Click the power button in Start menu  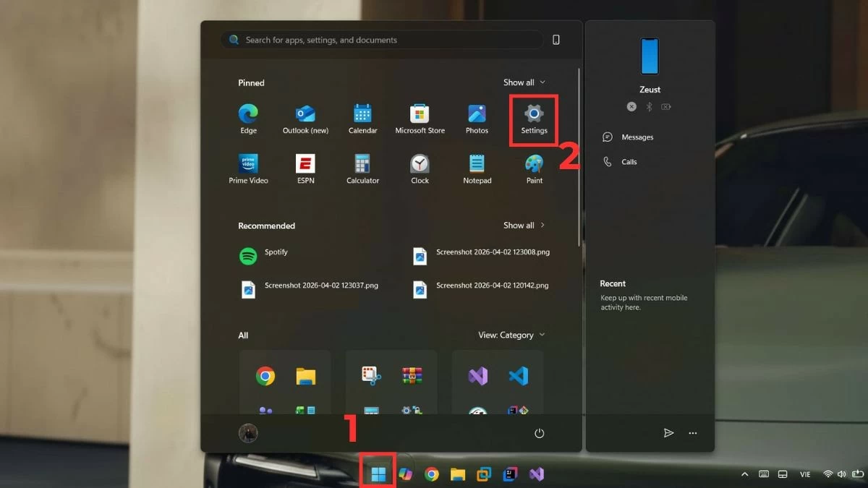tap(539, 433)
